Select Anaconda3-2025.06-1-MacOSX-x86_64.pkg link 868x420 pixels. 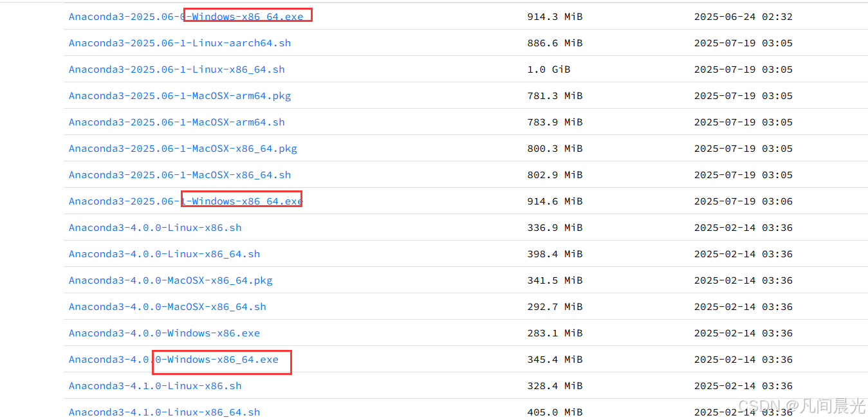183,149
